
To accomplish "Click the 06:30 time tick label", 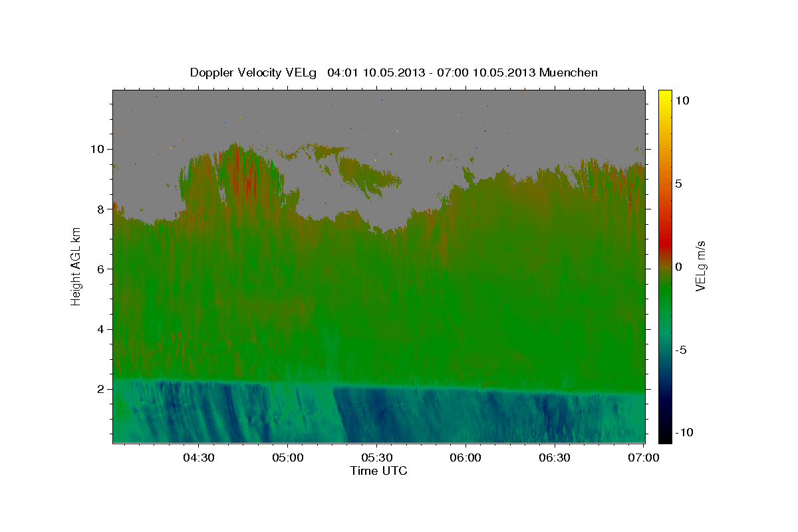I will 555,458.
